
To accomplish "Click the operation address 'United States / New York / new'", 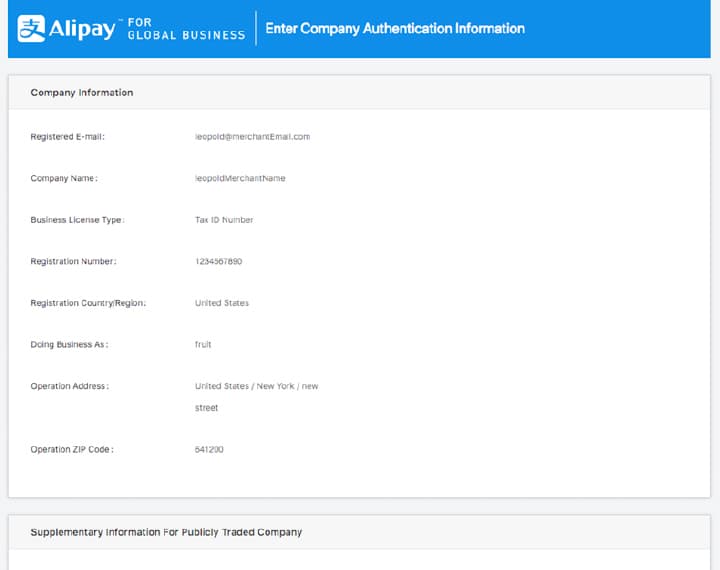I will tap(256, 386).
